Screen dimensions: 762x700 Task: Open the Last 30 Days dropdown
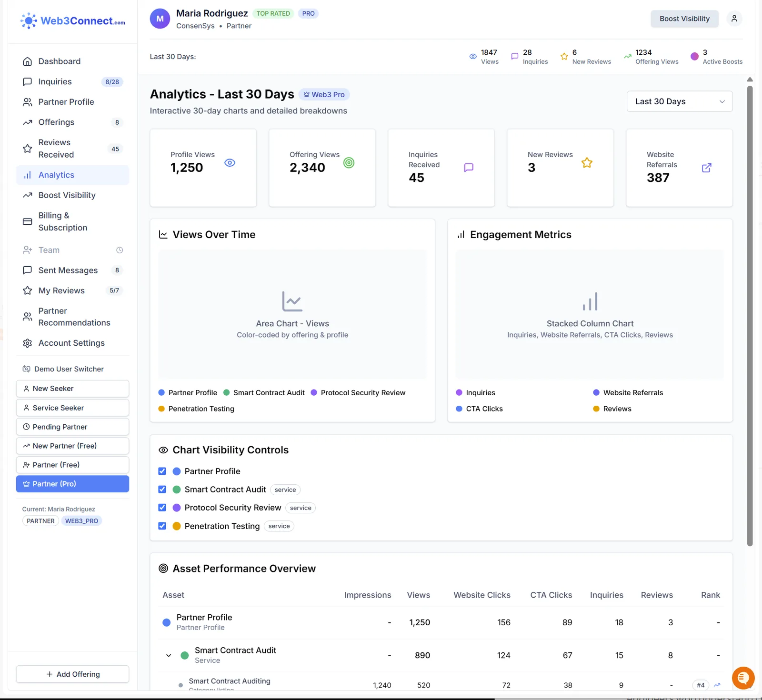(x=680, y=101)
